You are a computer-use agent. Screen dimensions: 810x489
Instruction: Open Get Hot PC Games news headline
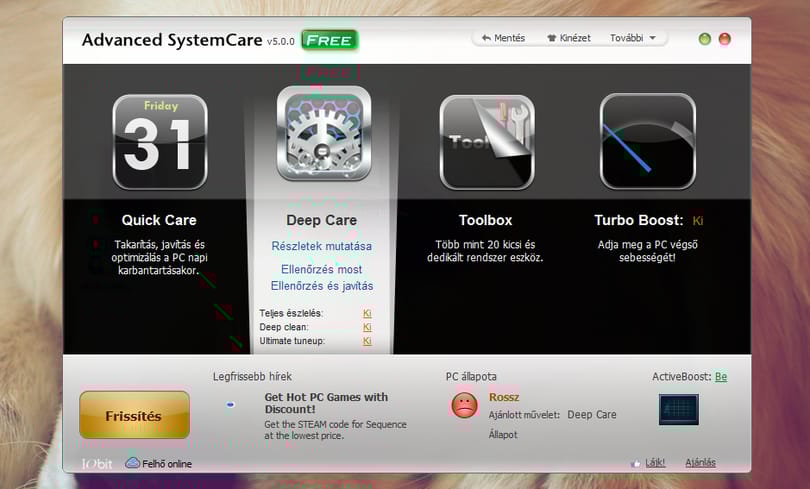(326, 403)
